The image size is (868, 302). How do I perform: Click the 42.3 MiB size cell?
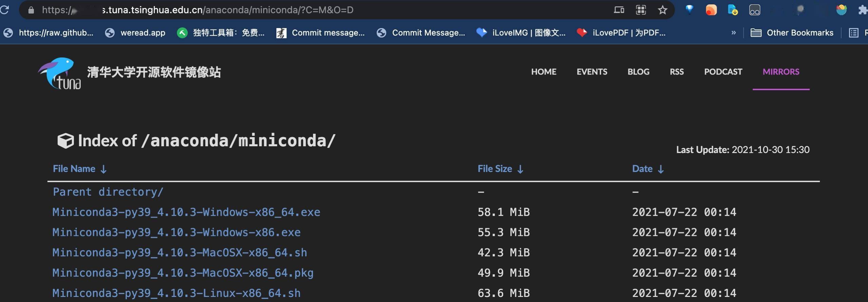tap(504, 253)
